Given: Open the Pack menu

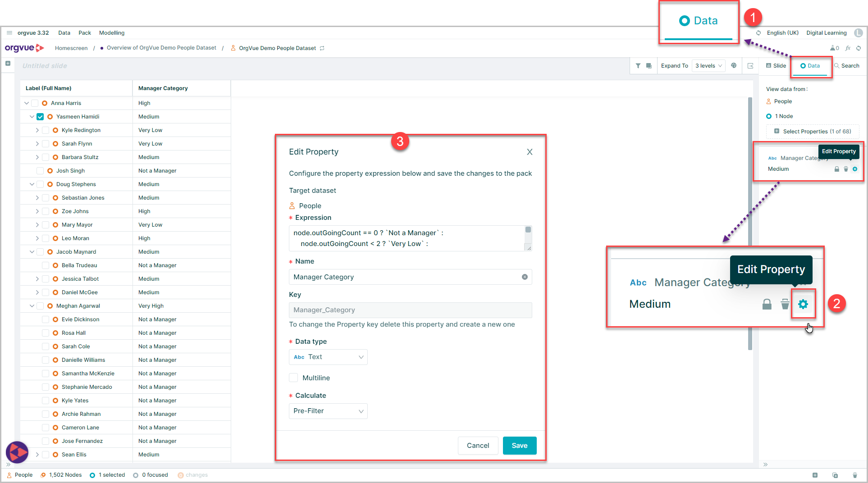Looking at the screenshot, I should pos(85,33).
